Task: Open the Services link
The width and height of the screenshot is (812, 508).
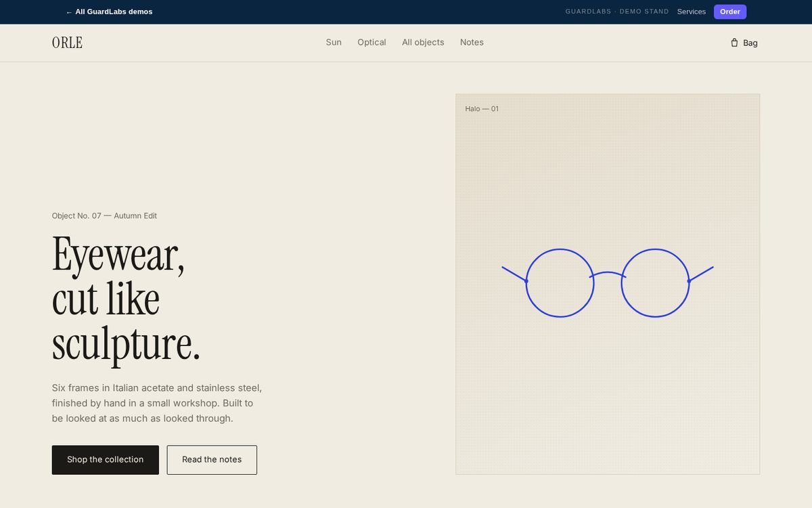Action: pyautogui.click(x=691, y=12)
